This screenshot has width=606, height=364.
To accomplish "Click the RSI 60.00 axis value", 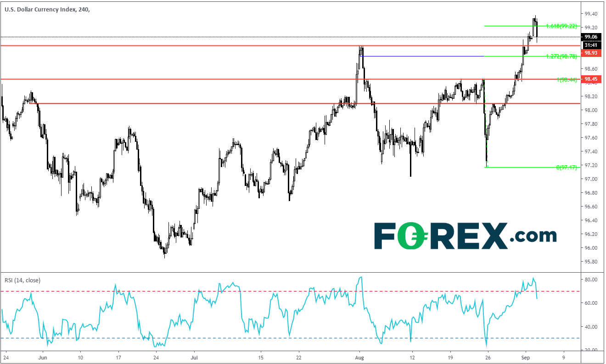I will click(x=591, y=303).
